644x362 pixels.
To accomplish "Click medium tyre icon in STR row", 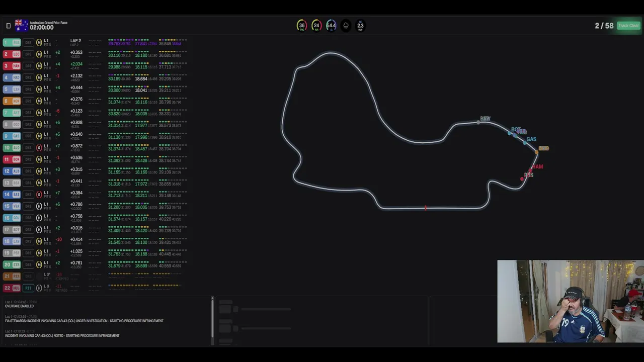I will [39, 264].
